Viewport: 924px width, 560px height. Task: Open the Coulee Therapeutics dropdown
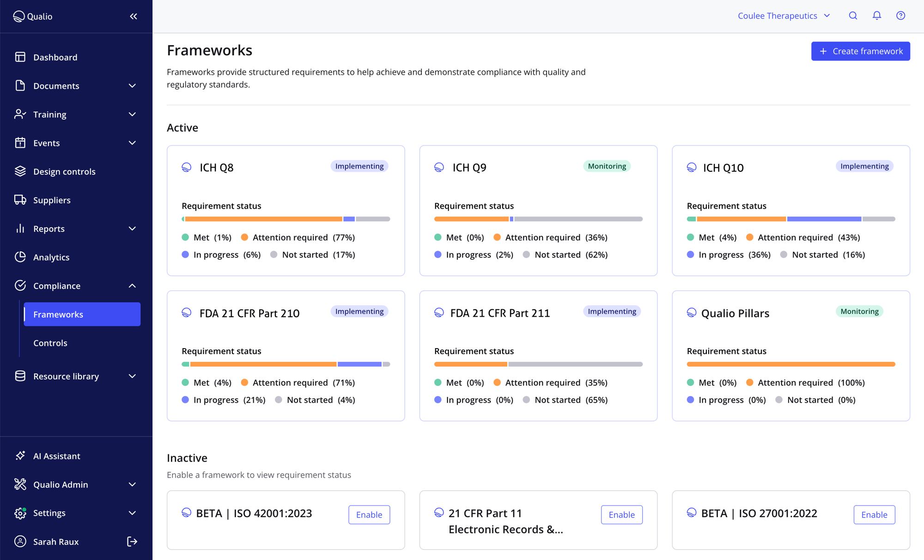(784, 15)
